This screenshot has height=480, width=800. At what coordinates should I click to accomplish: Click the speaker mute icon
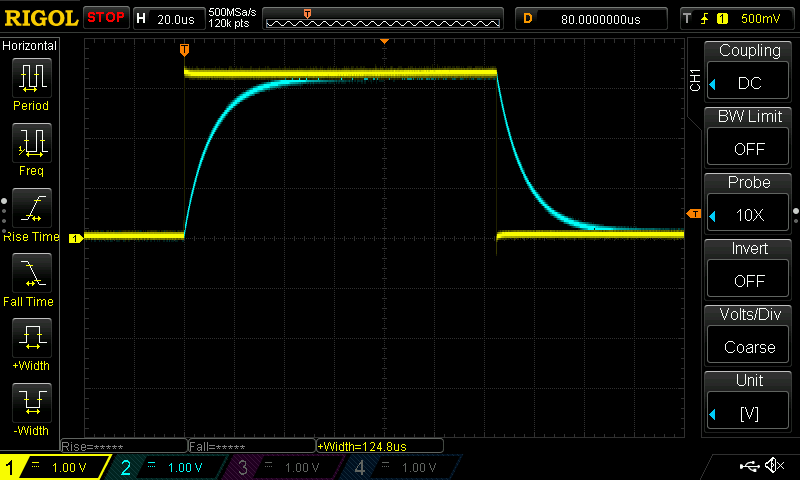click(774, 466)
